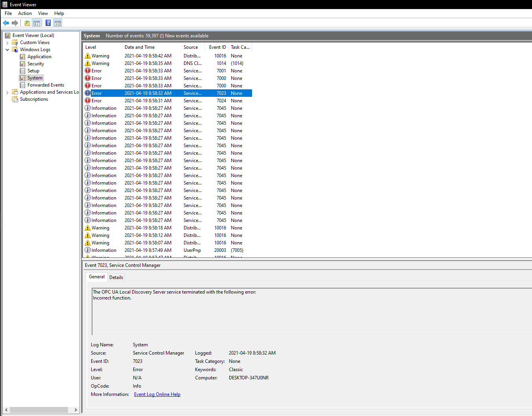Image resolution: width=532 pixels, height=416 pixels.
Task: Expand the Custom Views node
Action: click(x=7, y=43)
